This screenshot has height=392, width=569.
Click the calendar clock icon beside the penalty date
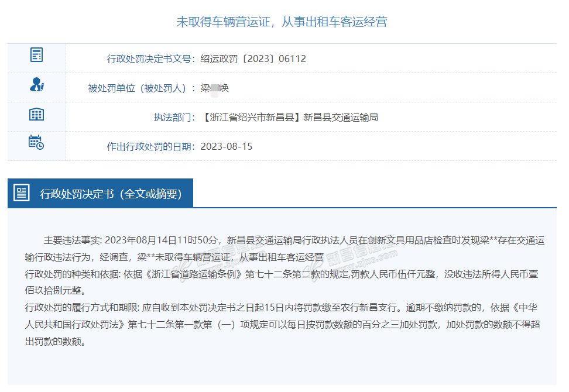36,143
